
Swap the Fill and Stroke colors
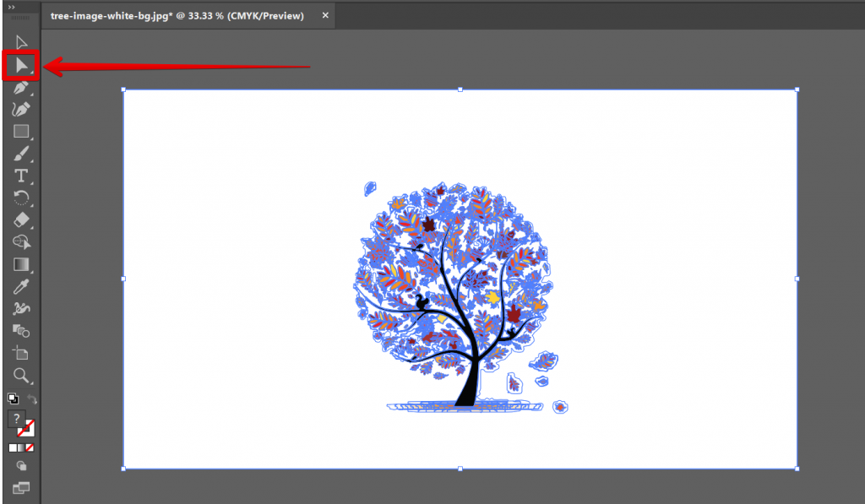(32, 397)
